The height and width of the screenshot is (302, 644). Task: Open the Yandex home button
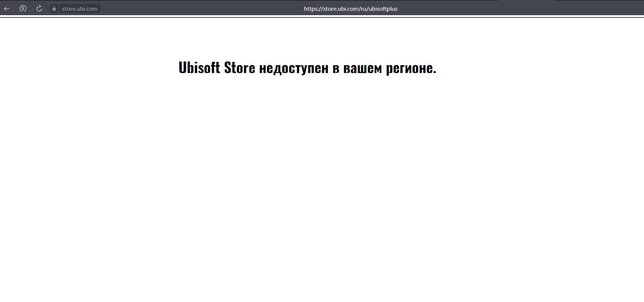click(23, 9)
